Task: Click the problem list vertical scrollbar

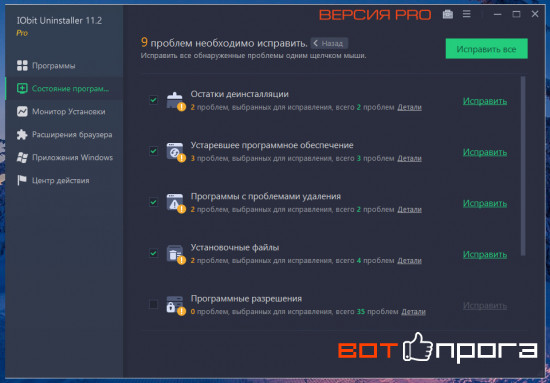Action: 523,166
